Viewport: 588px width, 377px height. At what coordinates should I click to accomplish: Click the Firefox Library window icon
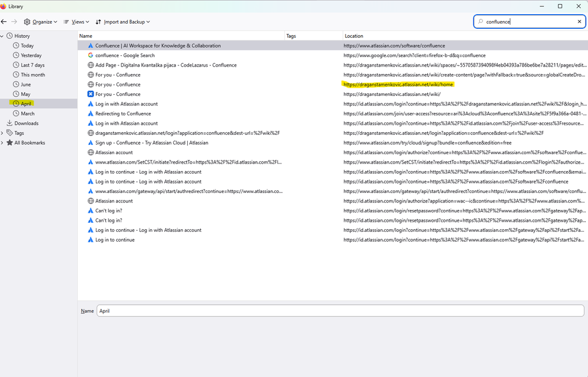pos(4,6)
